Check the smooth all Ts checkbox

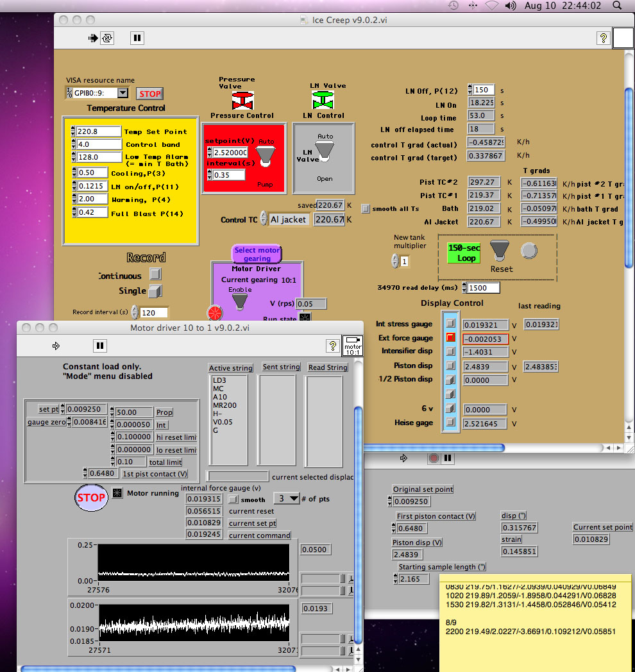[366, 208]
